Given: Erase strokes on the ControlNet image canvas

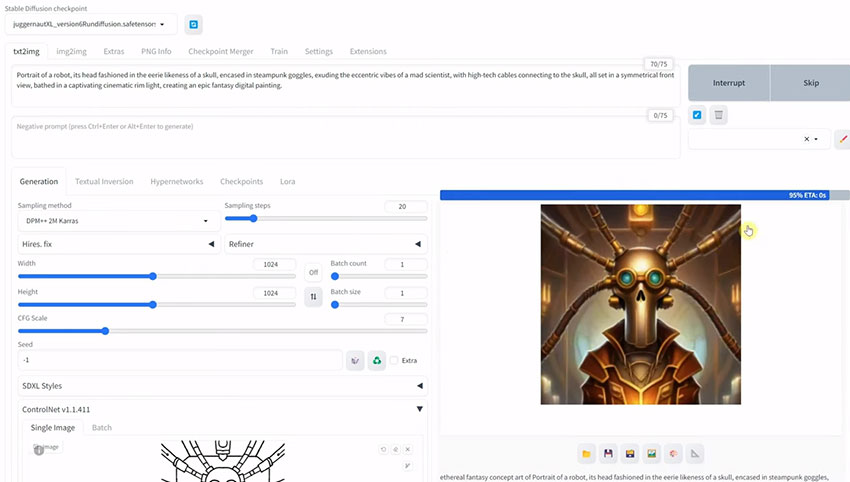Looking at the screenshot, I should pyautogui.click(x=396, y=449).
